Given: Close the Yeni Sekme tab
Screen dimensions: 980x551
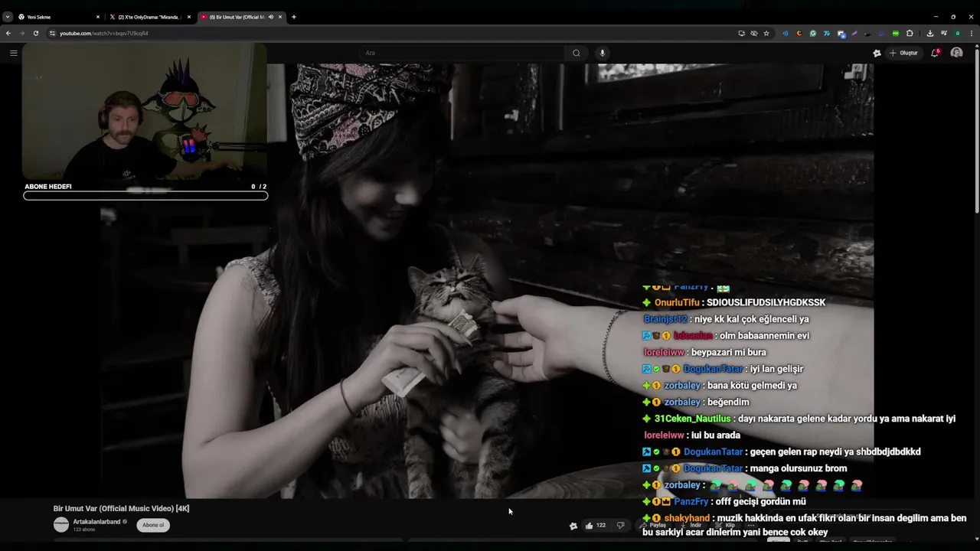Looking at the screenshot, I should (98, 17).
